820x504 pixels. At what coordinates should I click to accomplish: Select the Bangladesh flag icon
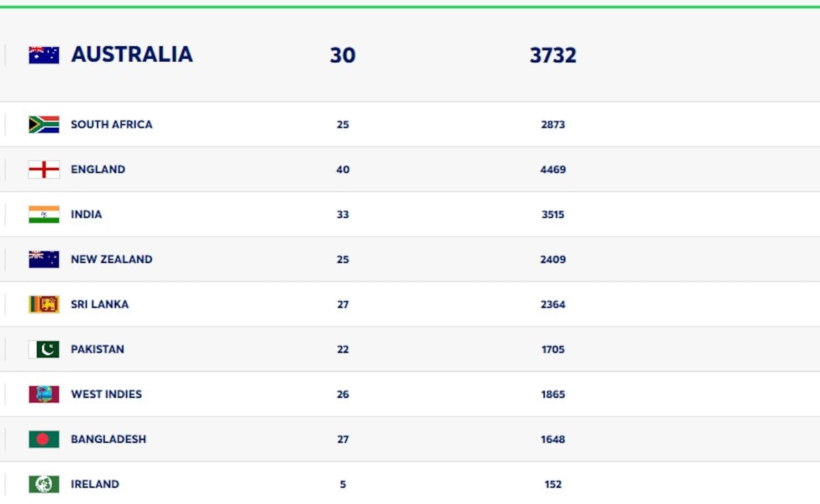(x=44, y=439)
